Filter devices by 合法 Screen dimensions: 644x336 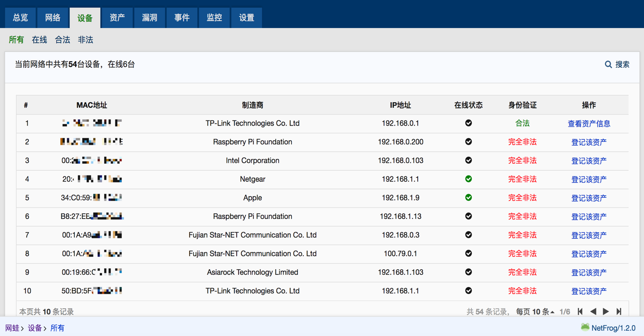(62, 40)
